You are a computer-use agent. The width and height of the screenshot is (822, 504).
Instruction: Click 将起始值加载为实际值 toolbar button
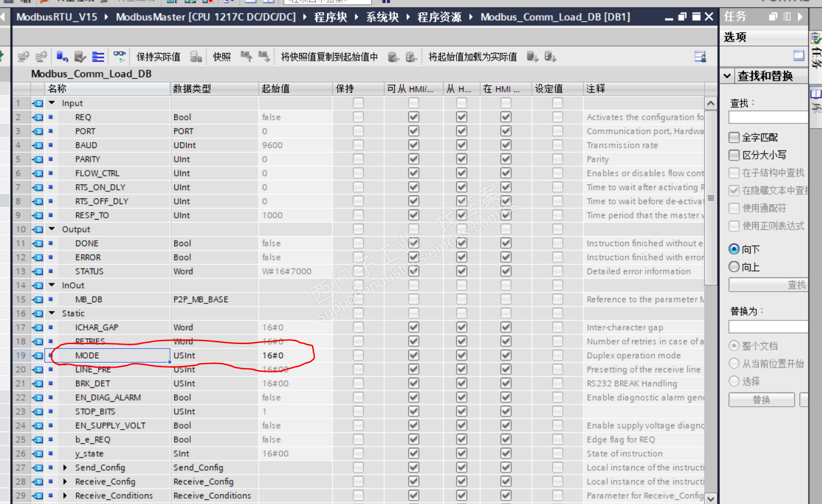[472, 57]
